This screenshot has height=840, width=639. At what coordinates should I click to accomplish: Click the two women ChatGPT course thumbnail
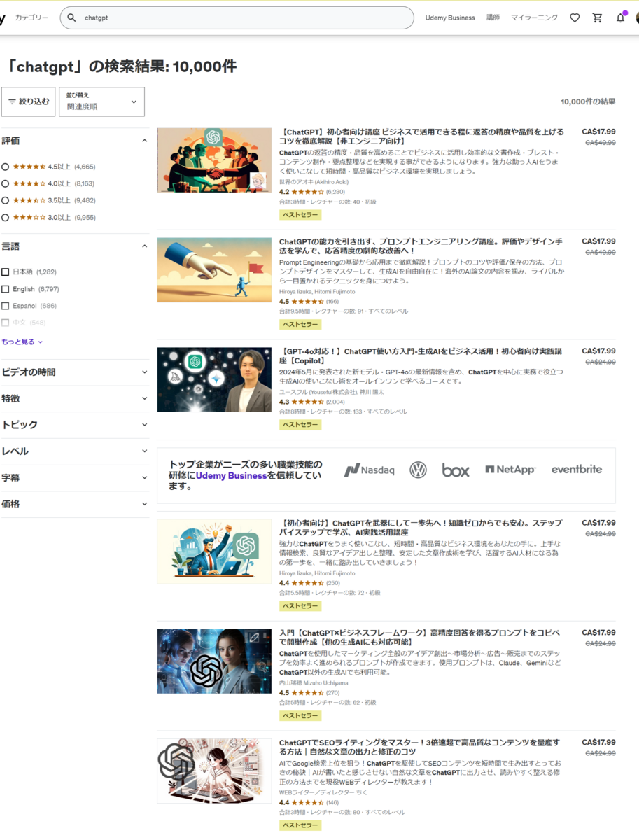[x=214, y=661]
